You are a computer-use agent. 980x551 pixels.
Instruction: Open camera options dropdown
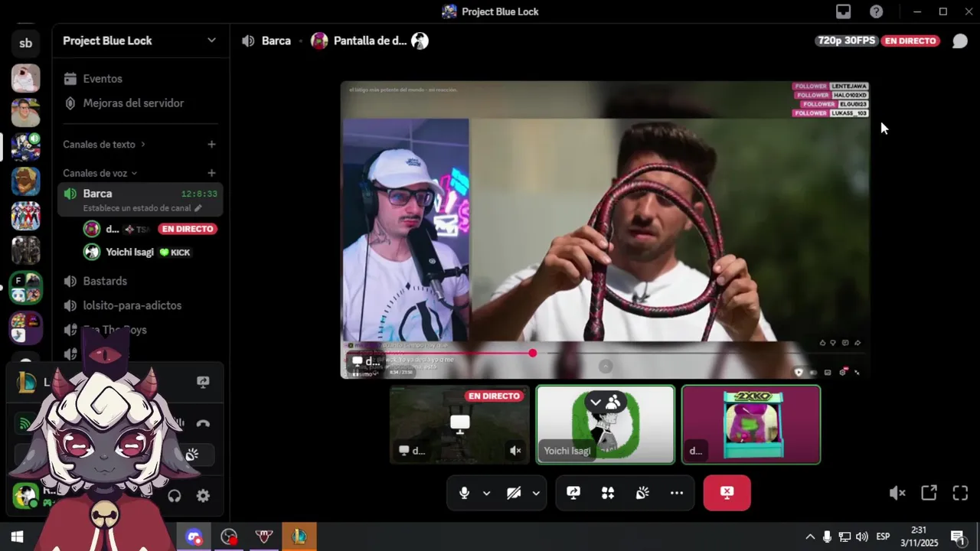pos(536,493)
